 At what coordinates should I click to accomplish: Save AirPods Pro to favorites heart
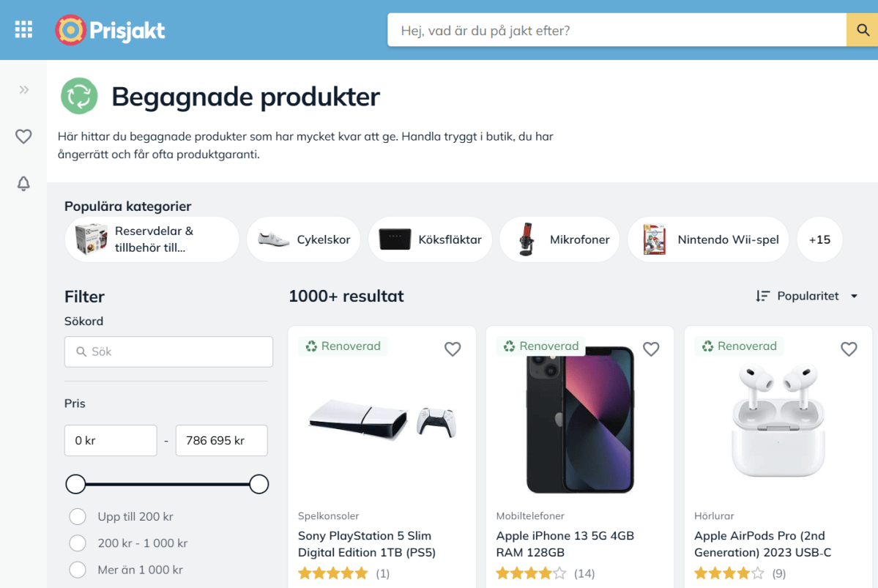click(849, 349)
